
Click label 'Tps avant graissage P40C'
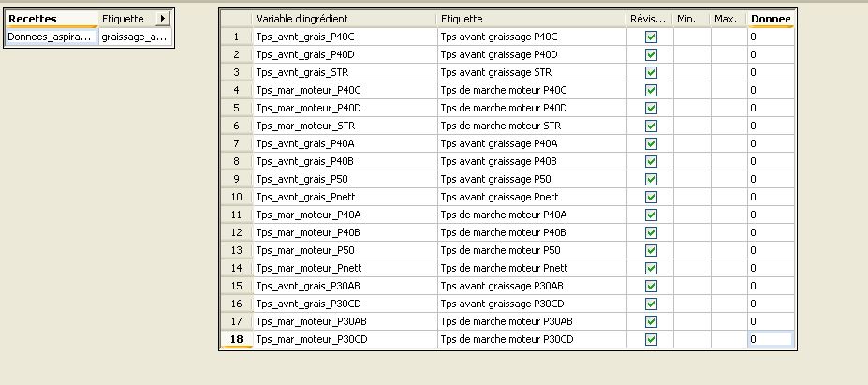(x=499, y=37)
